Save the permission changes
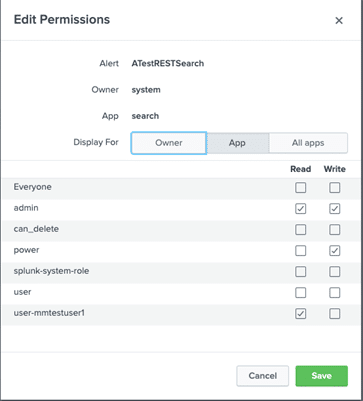 click(x=322, y=376)
